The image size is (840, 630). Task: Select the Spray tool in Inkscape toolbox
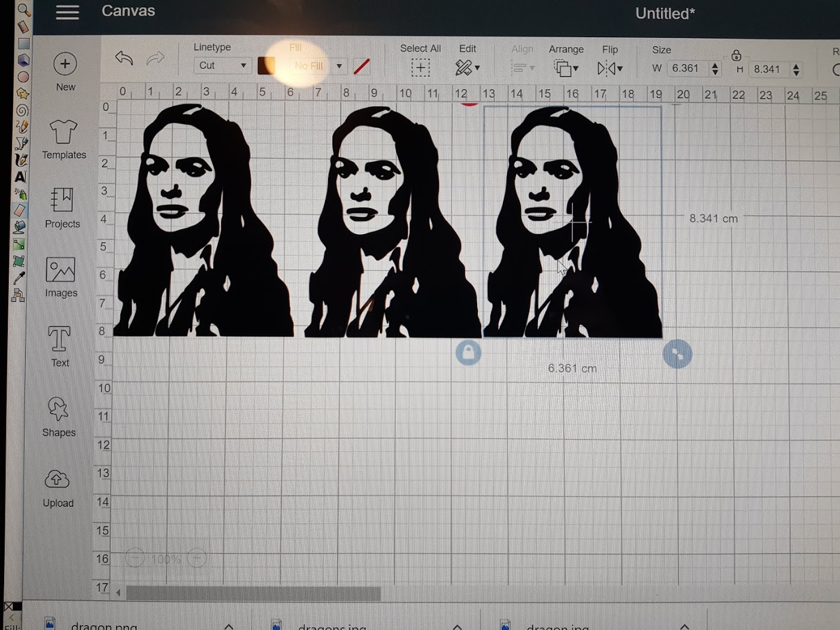coord(20,193)
